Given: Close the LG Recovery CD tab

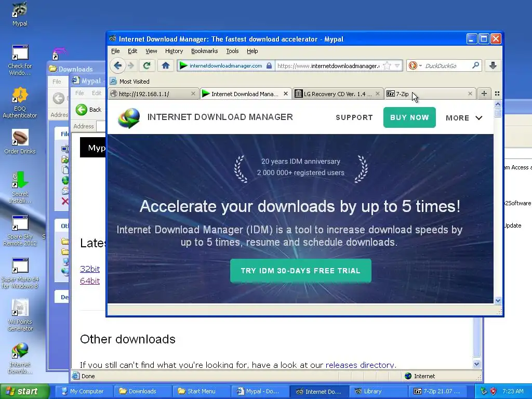Looking at the screenshot, I should click(378, 94).
